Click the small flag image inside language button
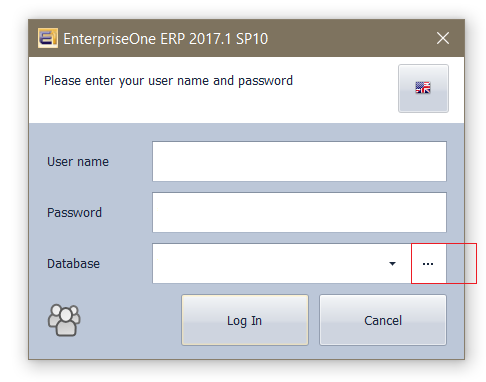 coord(423,88)
